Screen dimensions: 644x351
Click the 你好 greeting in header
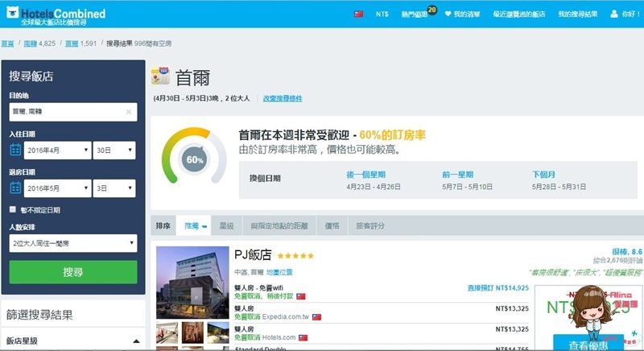(630, 14)
